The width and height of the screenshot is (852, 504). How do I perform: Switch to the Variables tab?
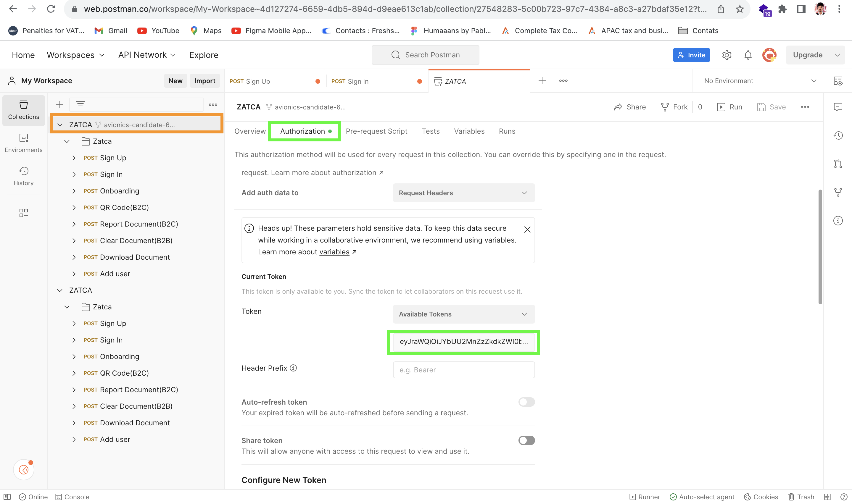[x=469, y=131]
